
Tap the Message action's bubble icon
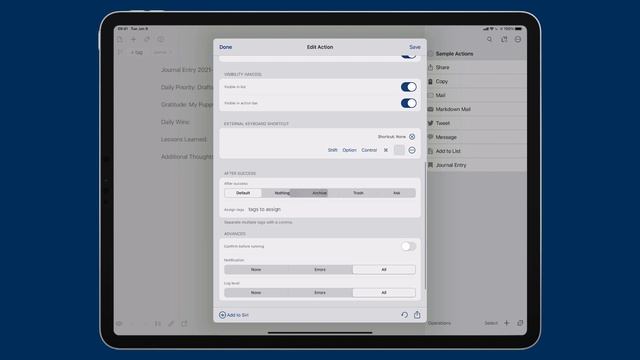(x=430, y=137)
